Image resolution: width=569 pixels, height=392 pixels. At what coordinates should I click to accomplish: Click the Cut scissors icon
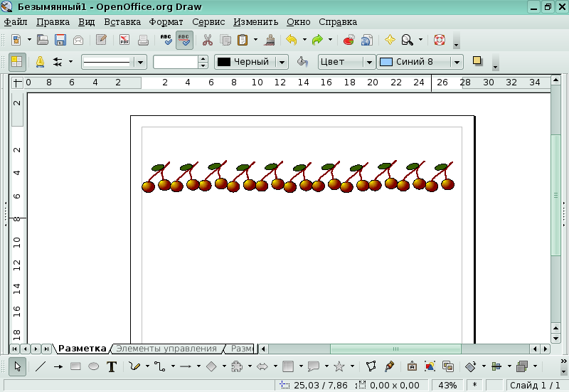tap(207, 40)
